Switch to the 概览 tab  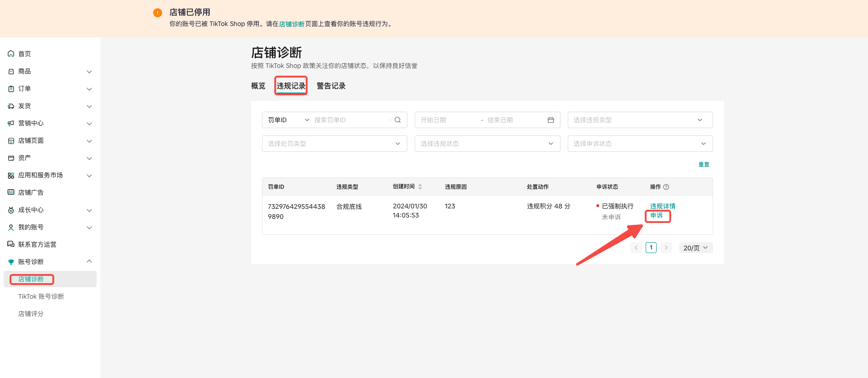(x=258, y=86)
